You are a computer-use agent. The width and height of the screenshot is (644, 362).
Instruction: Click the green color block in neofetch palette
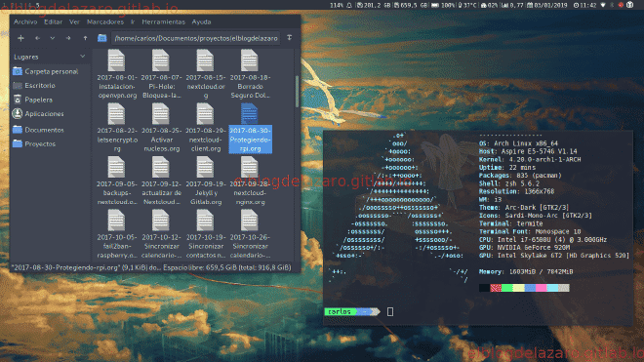507,288
